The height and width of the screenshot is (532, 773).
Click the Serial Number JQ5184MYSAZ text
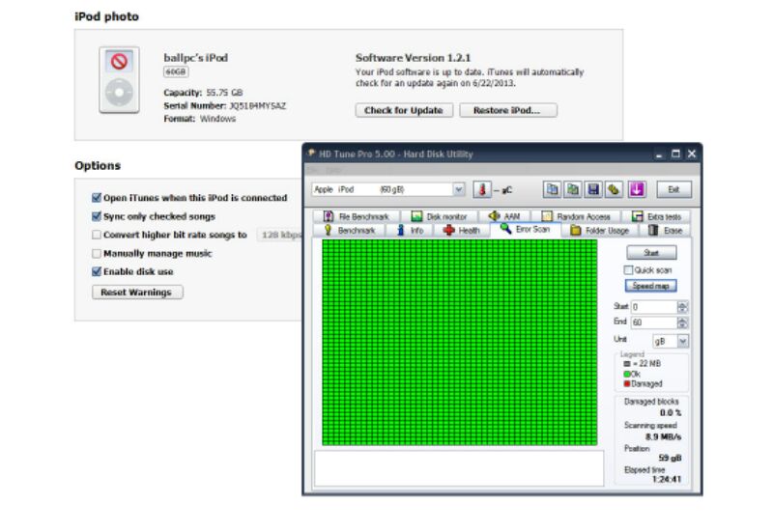(225, 106)
